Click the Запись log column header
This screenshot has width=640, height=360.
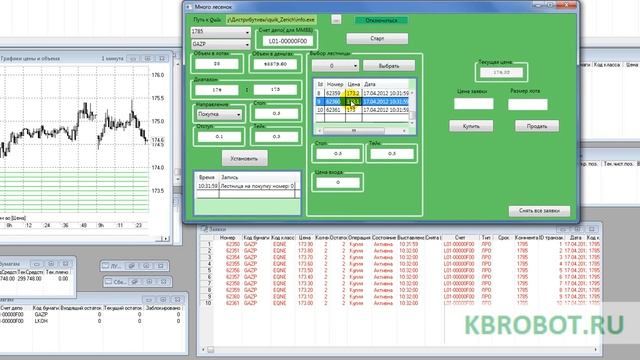[229, 178]
